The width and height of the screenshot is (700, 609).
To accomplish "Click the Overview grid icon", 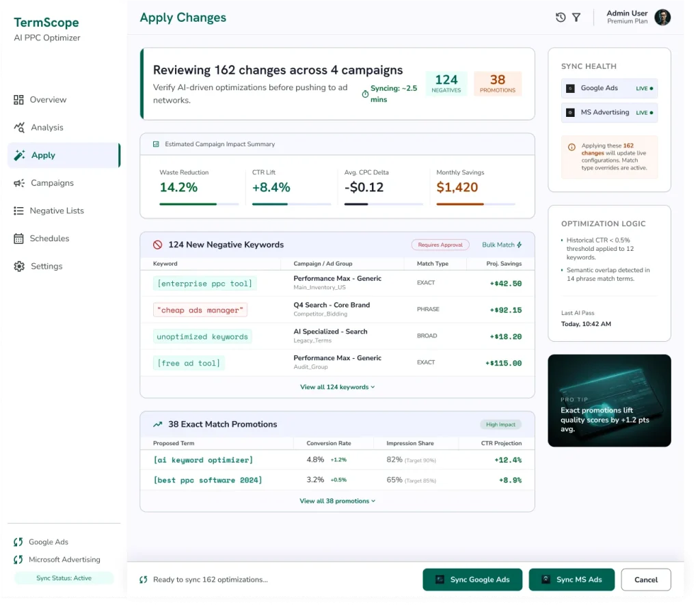I will [18, 100].
